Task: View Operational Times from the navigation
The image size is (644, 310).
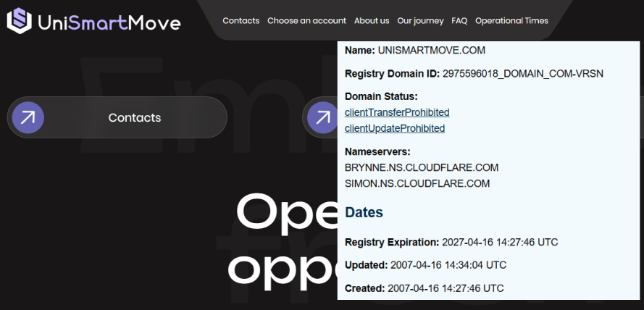Action: 511,21
